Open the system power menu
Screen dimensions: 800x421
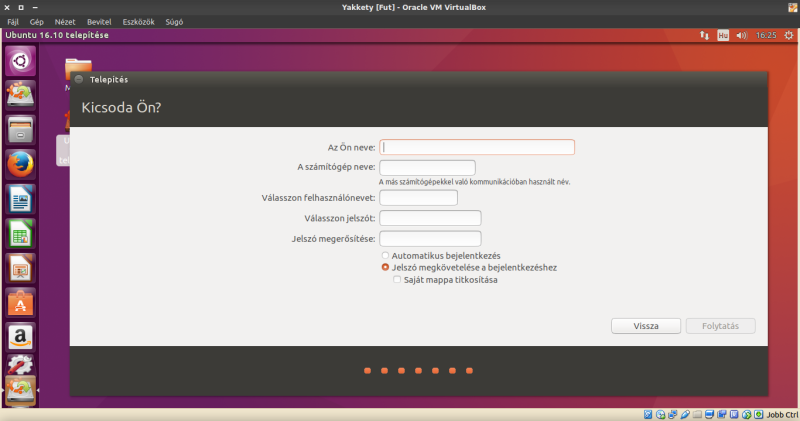point(788,35)
